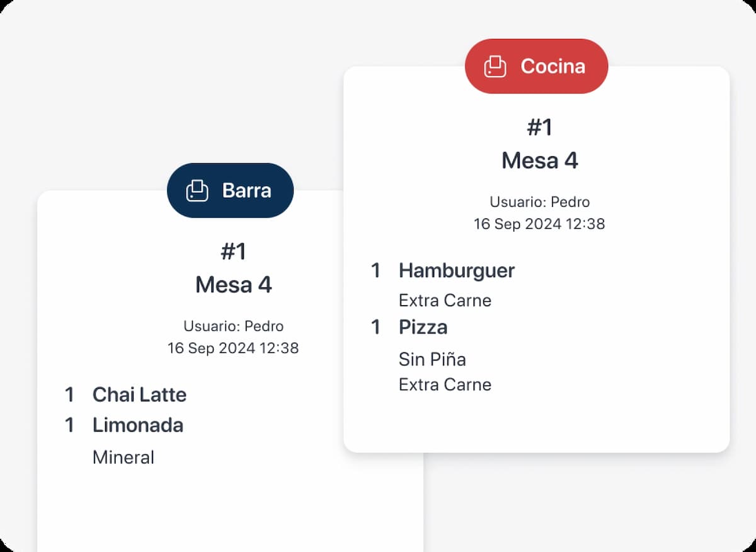Click Usuario: Pedro on Barra ticket
This screenshot has width=756, height=552.
234,326
